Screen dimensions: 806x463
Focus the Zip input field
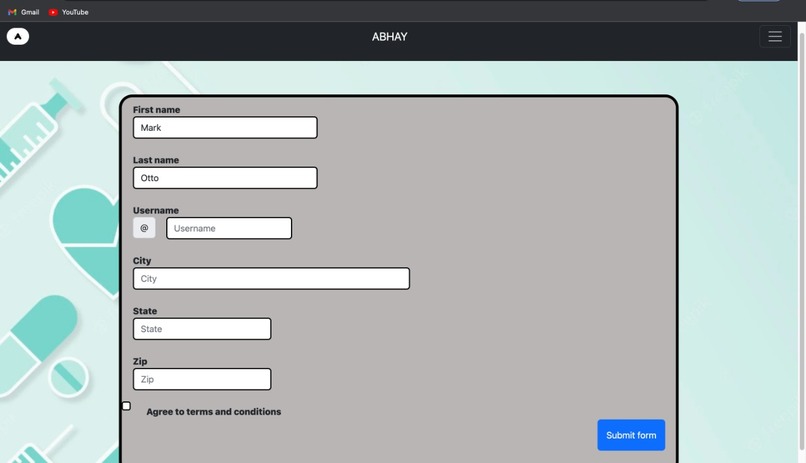pyautogui.click(x=202, y=379)
